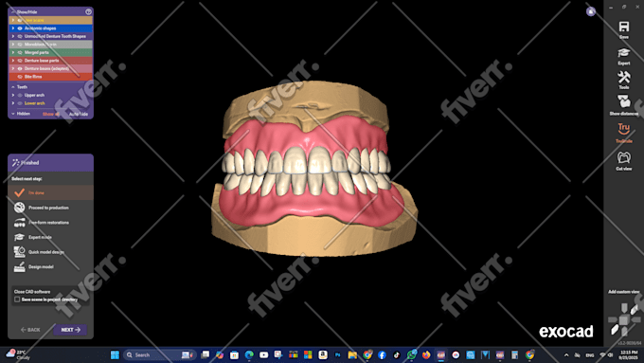Viewport: 644px width, 363px height.
Task: Click the Proceed to production icon
Action: coord(19,208)
